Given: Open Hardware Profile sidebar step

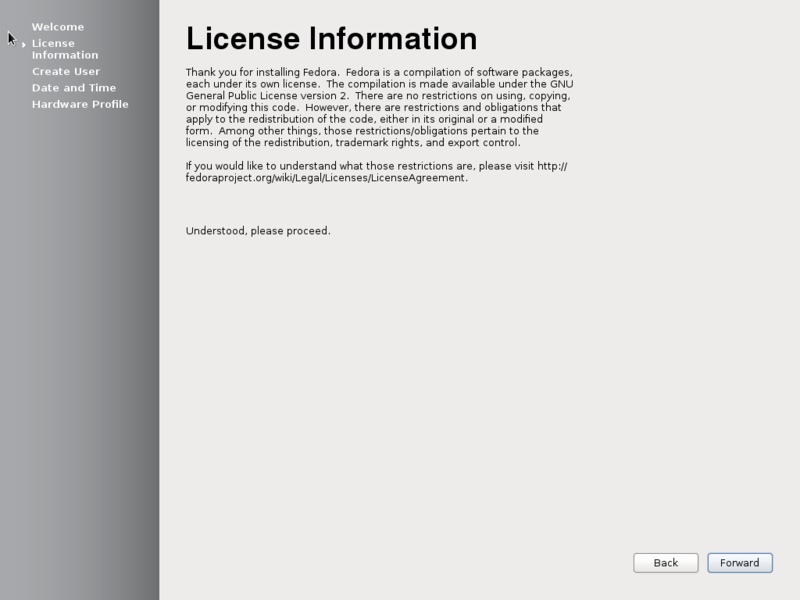Looking at the screenshot, I should 80,104.
